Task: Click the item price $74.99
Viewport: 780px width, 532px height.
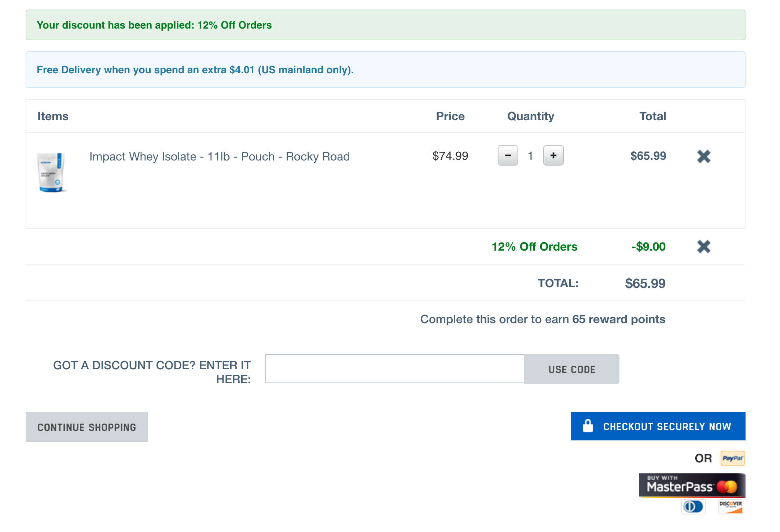Action: [450, 156]
